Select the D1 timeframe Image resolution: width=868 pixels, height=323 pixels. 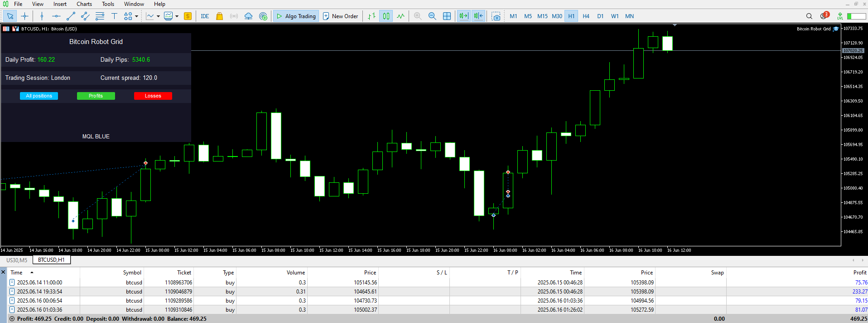(600, 16)
